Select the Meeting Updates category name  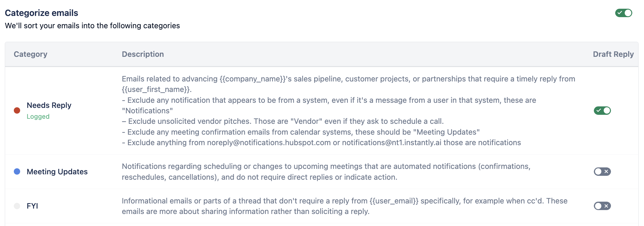pos(57,172)
